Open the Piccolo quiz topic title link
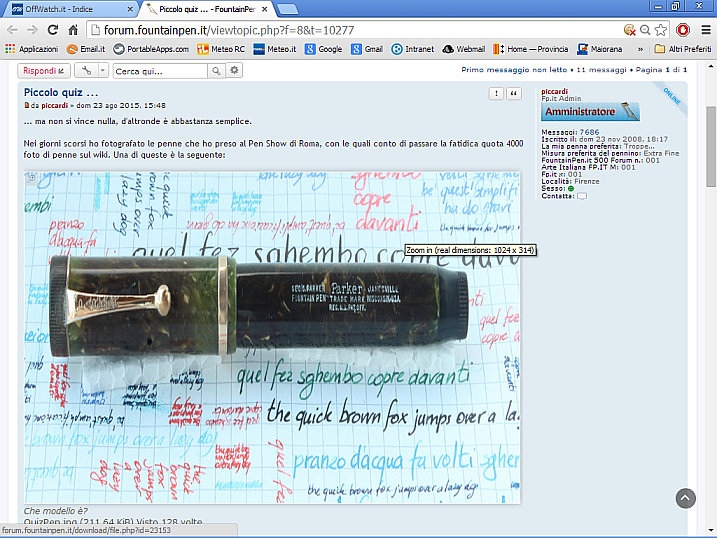This screenshot has height=538, width=717. pyautogui.click(x=60, y=92)
